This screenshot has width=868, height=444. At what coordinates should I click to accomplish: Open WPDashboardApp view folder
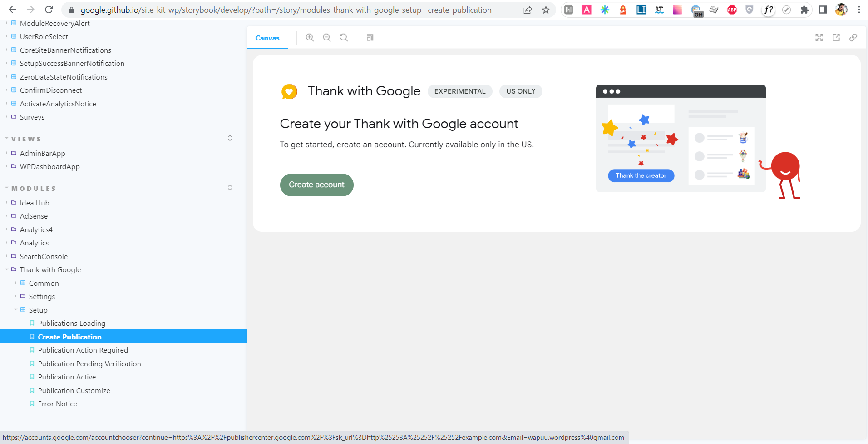click(x=50, y=167)
